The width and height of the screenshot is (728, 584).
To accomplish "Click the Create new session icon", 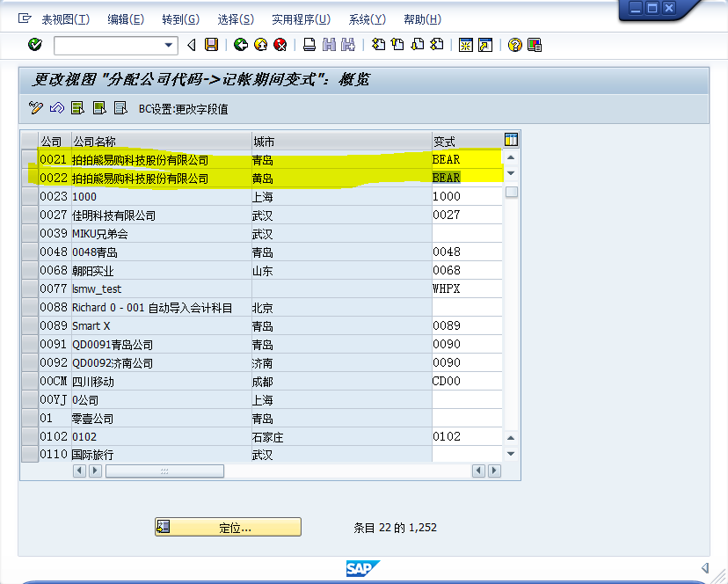I will [466, 45].
